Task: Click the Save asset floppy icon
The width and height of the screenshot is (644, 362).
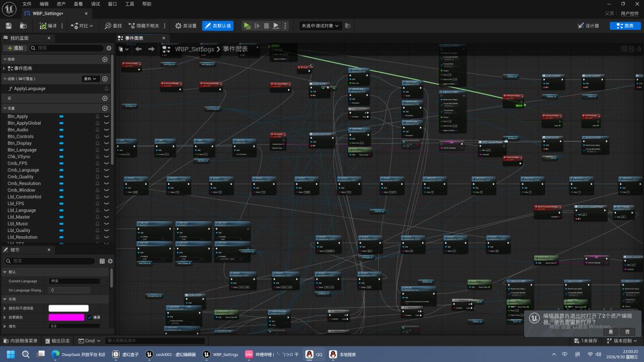Action: click(x=8, y=26)
